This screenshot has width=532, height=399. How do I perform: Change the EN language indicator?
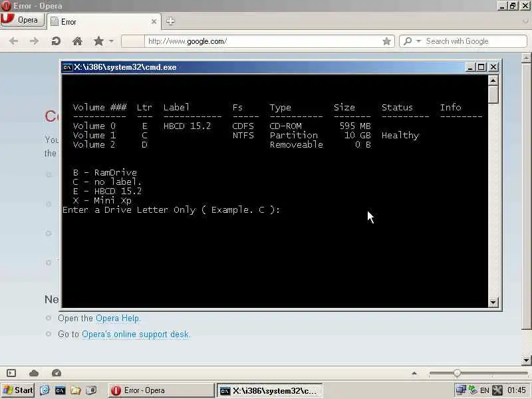click(485, 390)
